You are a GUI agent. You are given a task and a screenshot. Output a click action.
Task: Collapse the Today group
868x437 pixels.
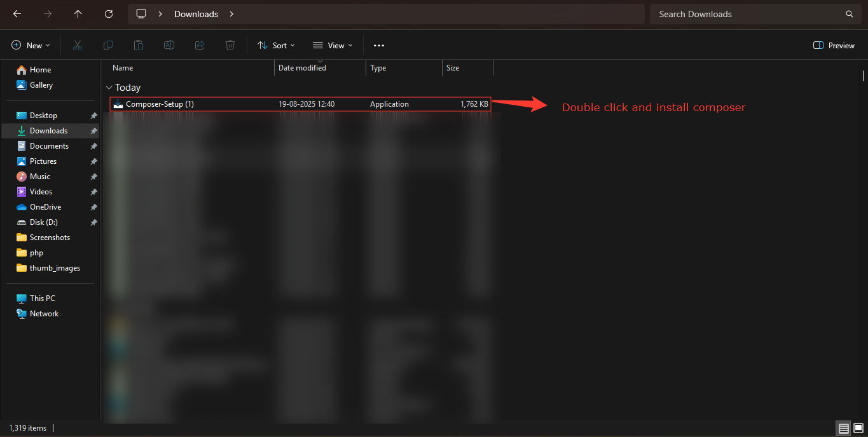point(108,88)
